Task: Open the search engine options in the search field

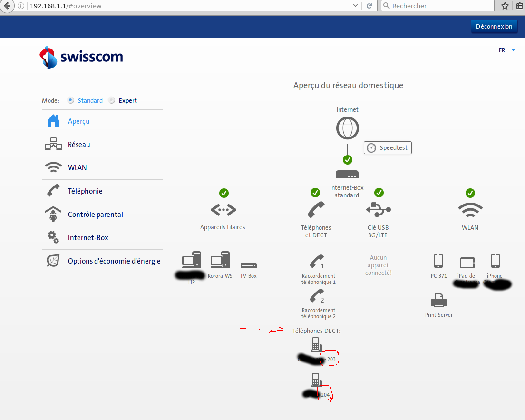Action: click(387, 6)
